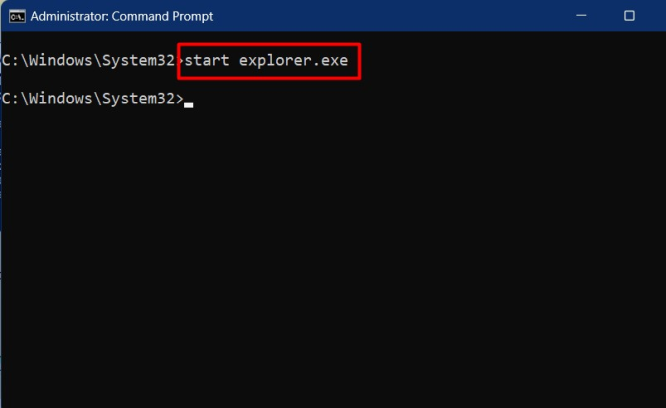Viewport: 666px width, 408px height.
Task: Click the "Administrator: Command Prompt" title text
Action: pyautogui.click(x=122, y=16)
